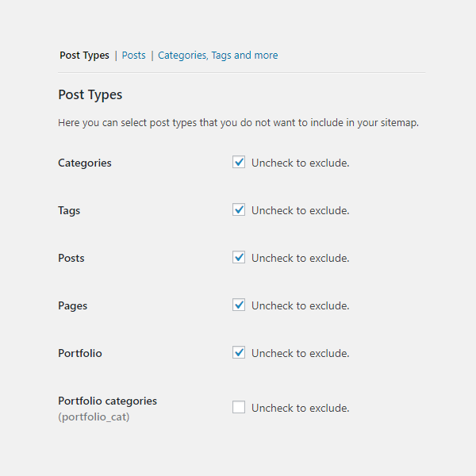Uncheck the Pages checkbox
Image resolution: width=476 pixels, height=476 pixels.
coord(239,305)
